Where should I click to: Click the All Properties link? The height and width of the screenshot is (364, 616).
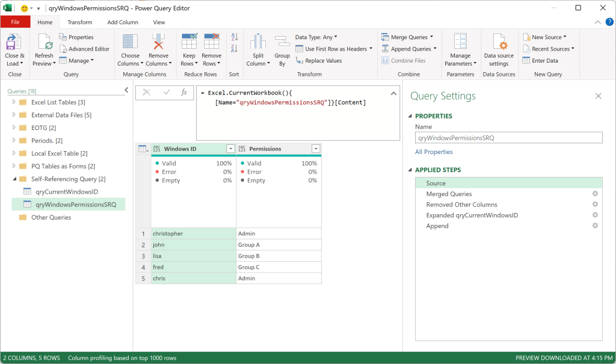coord(434,152)
